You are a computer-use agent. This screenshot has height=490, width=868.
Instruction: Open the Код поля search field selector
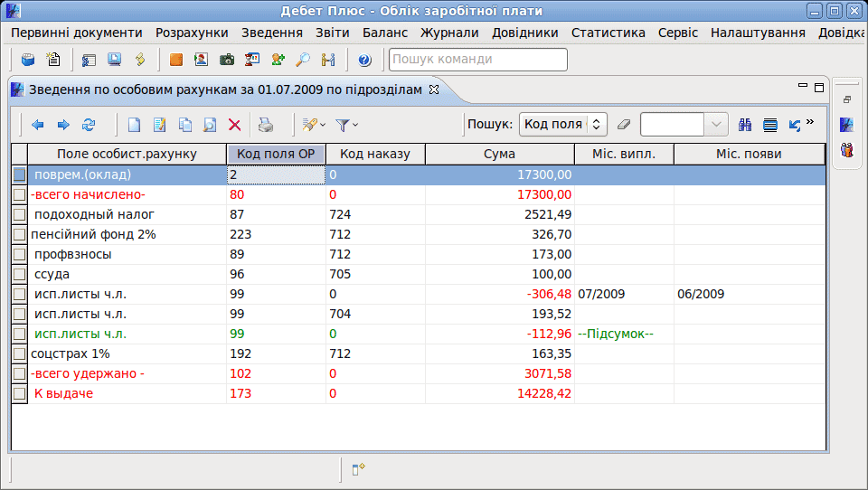[563, 124]
